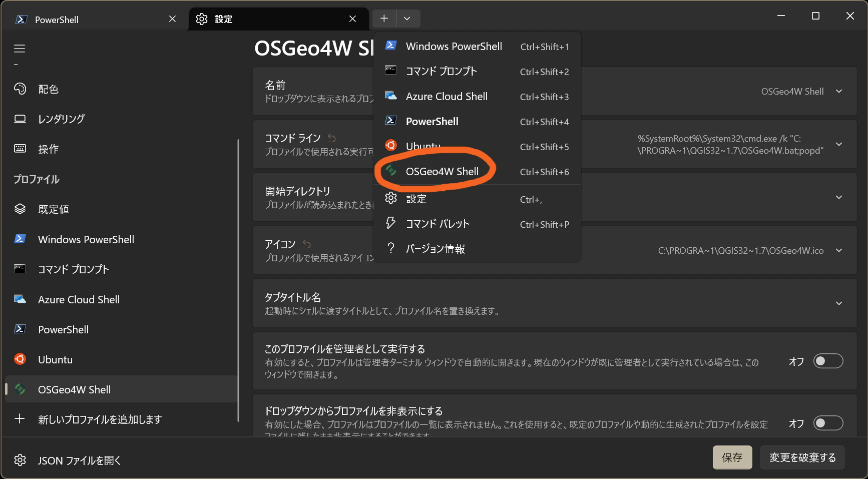Click 変更を破棄する to discard changes
868x479 pixels.
tap(802, 457)
